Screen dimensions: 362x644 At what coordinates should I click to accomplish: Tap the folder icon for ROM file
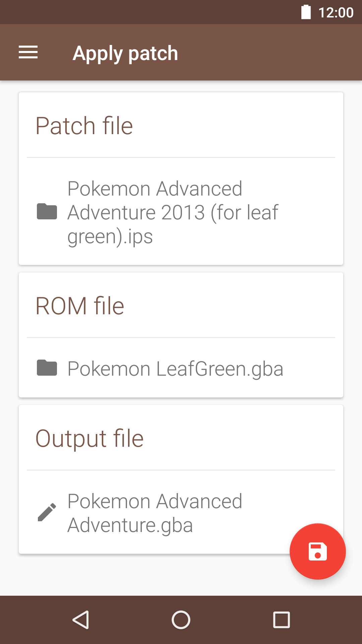pos(47,368)
